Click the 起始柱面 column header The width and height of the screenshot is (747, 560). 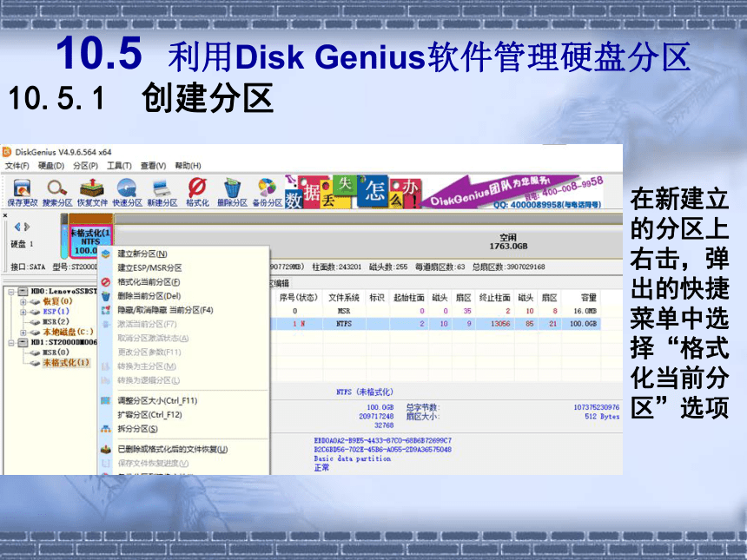tap(409, 298)
